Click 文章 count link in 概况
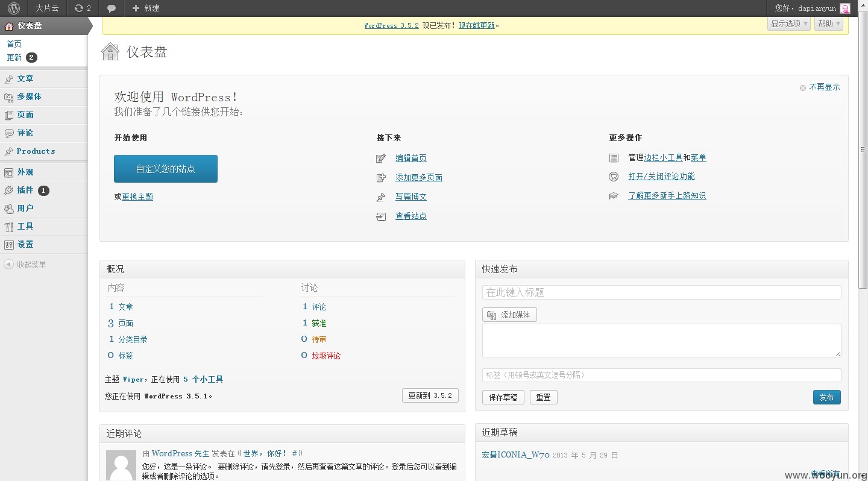This screenshot has width=868, height=481. (125, 307)
